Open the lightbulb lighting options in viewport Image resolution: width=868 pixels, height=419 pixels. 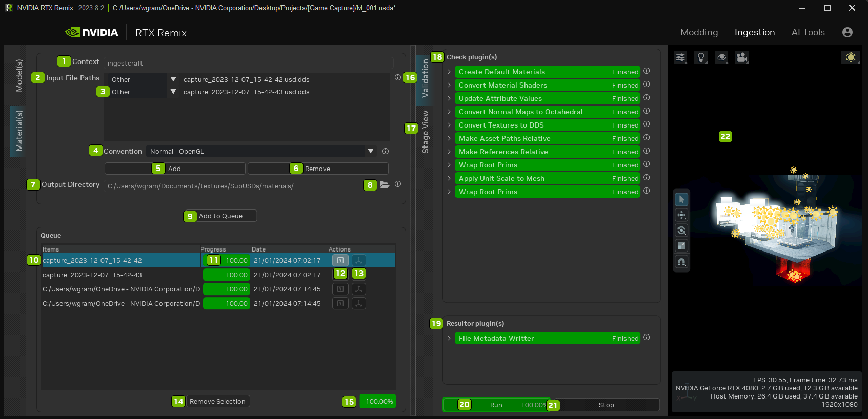[x=701, y=57]
